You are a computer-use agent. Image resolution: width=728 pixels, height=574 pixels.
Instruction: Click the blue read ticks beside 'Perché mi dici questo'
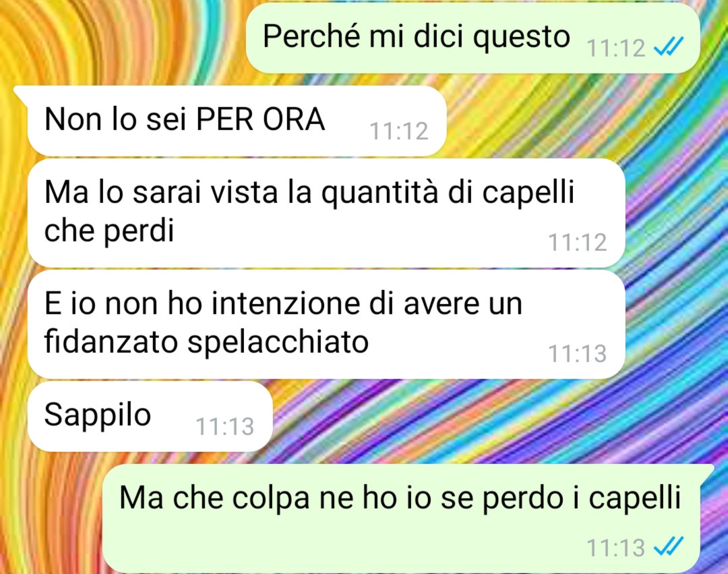point(669,47)
